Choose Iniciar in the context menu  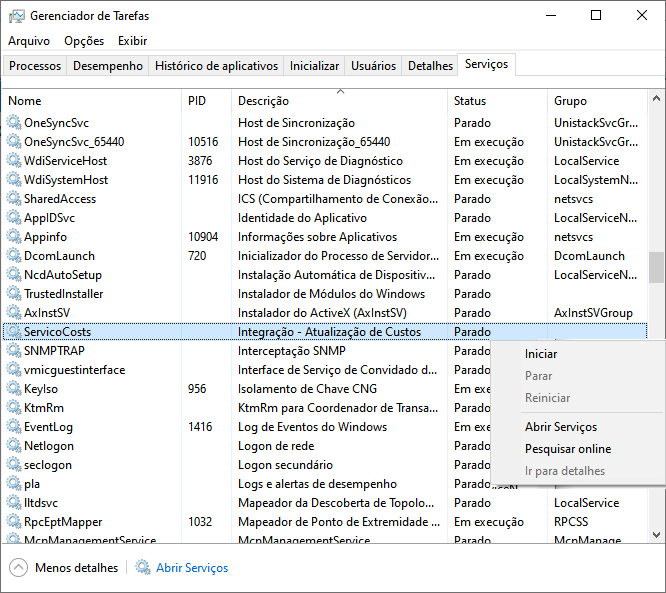tap(541, 354)
